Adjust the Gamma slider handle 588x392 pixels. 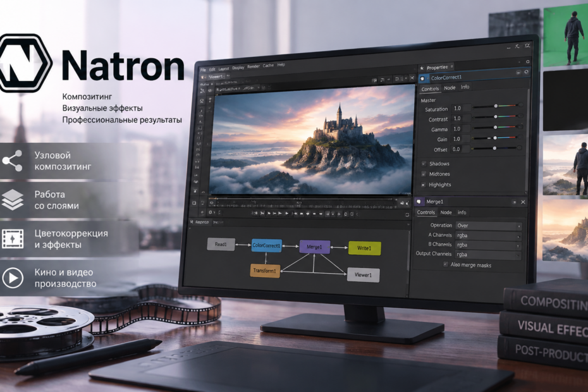(x=496, y=128)
